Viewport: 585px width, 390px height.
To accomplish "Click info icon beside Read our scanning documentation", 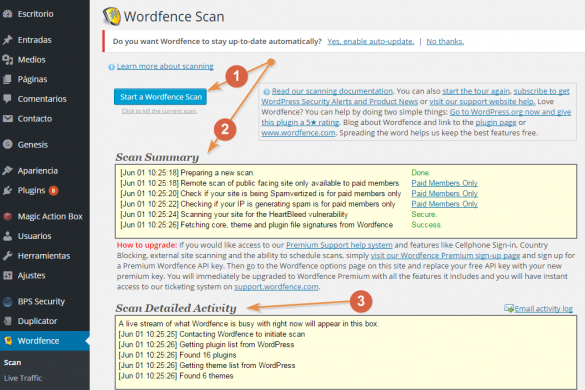I will click(x=266, y=92).
